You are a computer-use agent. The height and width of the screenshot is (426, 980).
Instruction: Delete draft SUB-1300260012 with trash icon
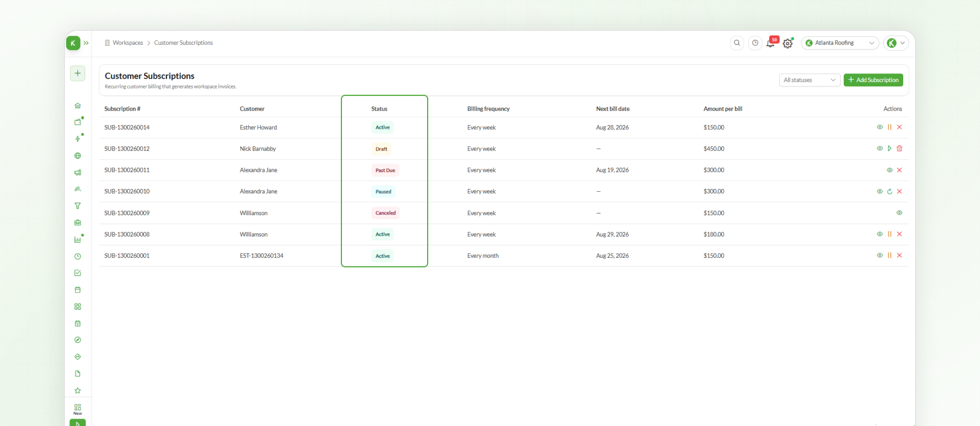(900, 149)
